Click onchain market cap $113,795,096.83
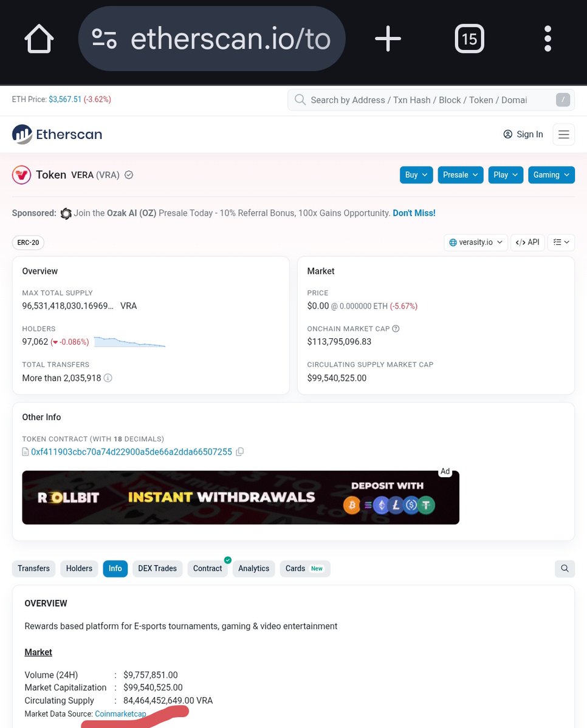 pos(339,342)
